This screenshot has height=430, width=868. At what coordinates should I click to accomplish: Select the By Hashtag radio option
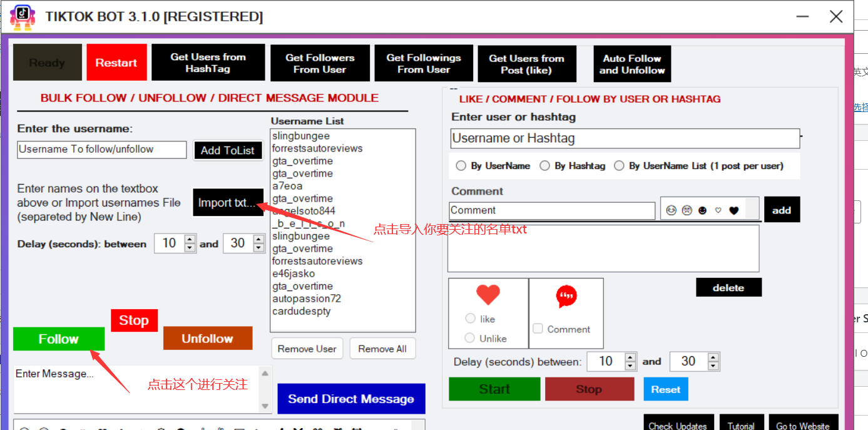click(x=545, y=166)
